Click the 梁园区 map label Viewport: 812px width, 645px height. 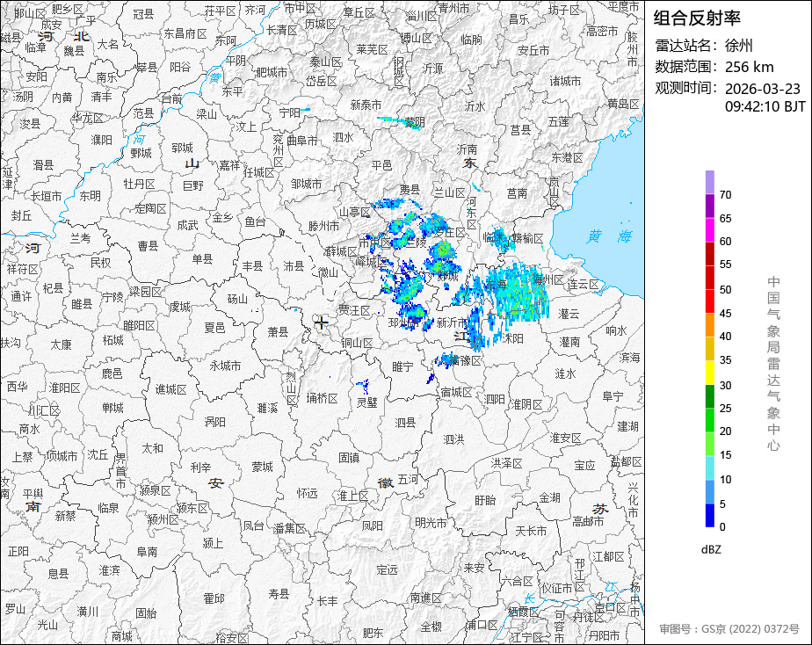click(x=145, y=292)
